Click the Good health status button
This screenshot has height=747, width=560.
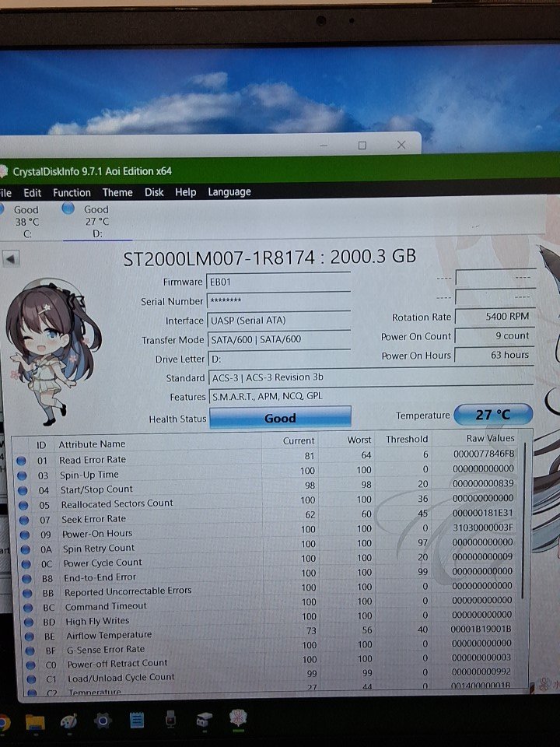click(280, 418)
